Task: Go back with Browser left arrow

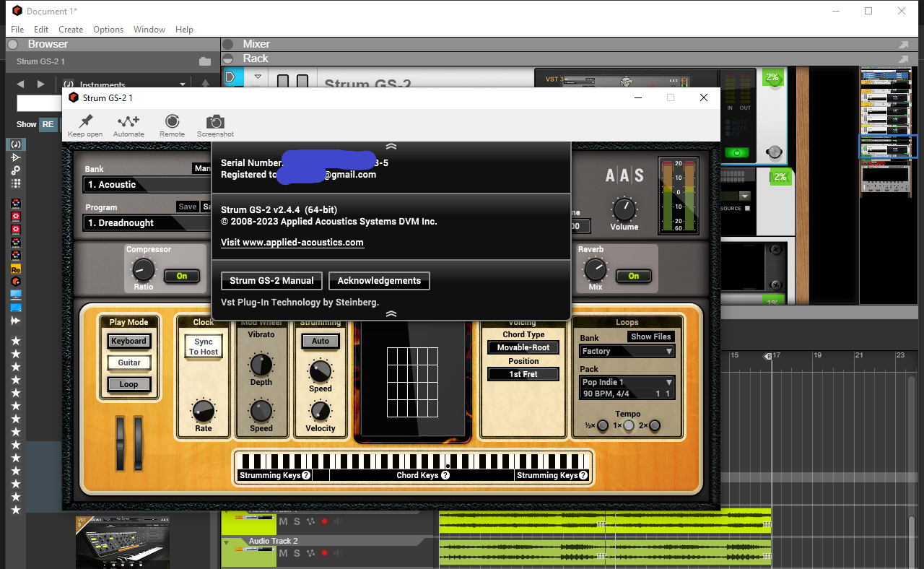Action: click(20, 84)
